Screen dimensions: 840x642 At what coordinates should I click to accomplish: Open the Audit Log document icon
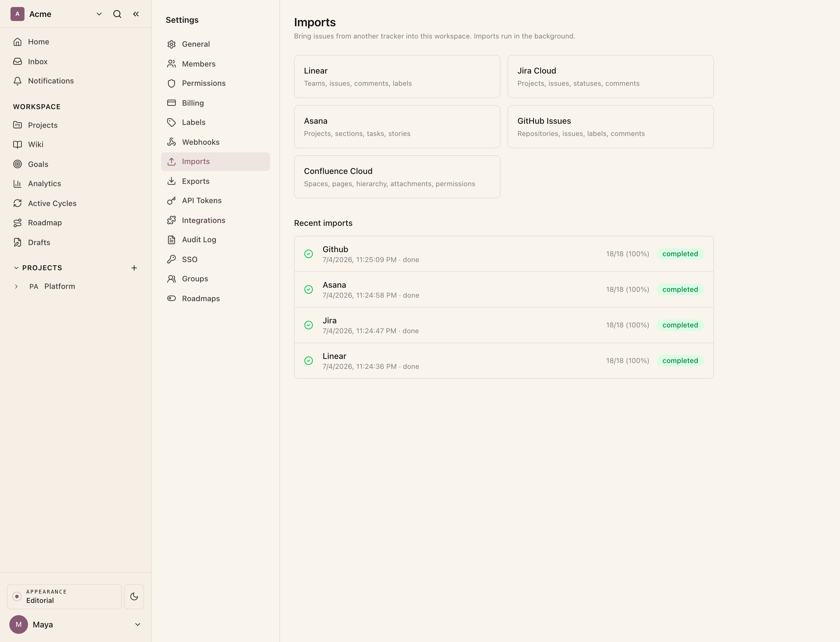pos(171,240)
